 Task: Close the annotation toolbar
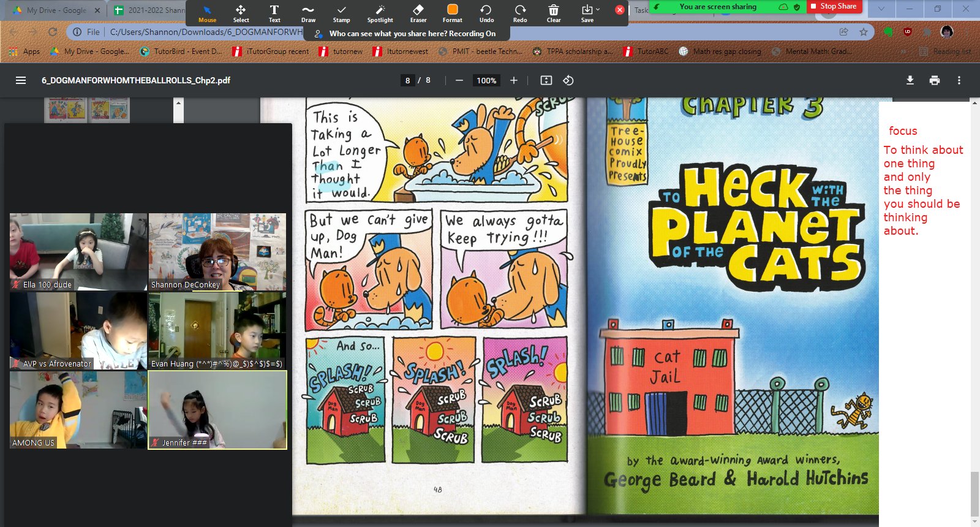(x=620, y=10)
